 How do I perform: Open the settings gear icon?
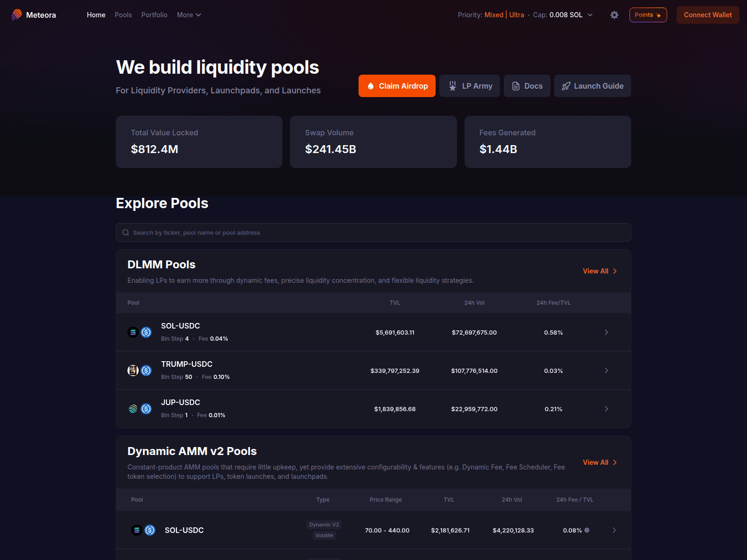tap(614, 15)
